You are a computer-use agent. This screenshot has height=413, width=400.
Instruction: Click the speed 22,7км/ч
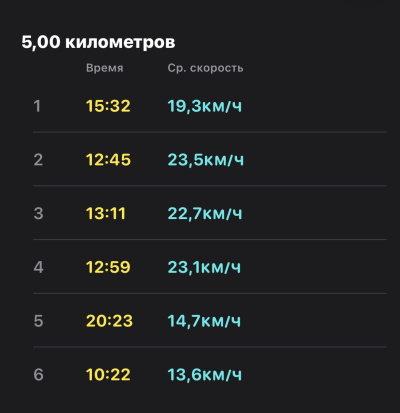[x=205, y=213]
